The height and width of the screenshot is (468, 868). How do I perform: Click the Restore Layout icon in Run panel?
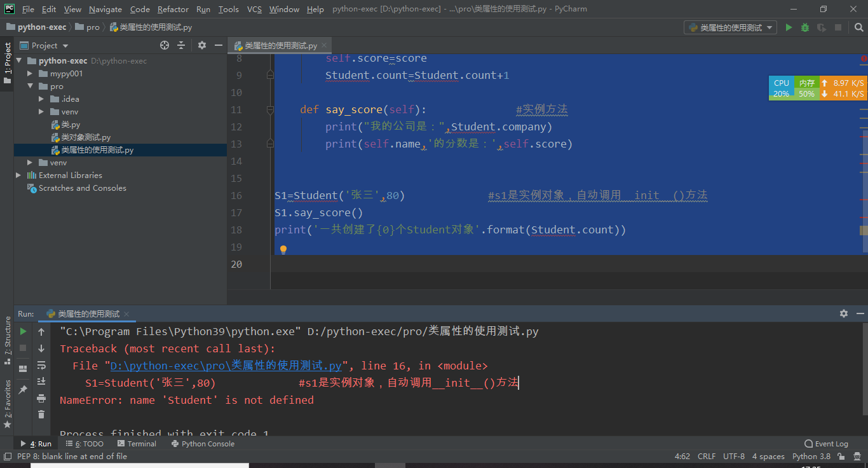pyautogui.click(x=23, y=368)
